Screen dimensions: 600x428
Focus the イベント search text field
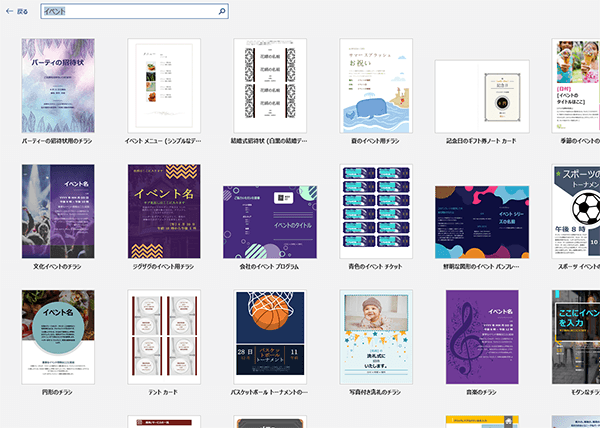(x=130, y=12)
